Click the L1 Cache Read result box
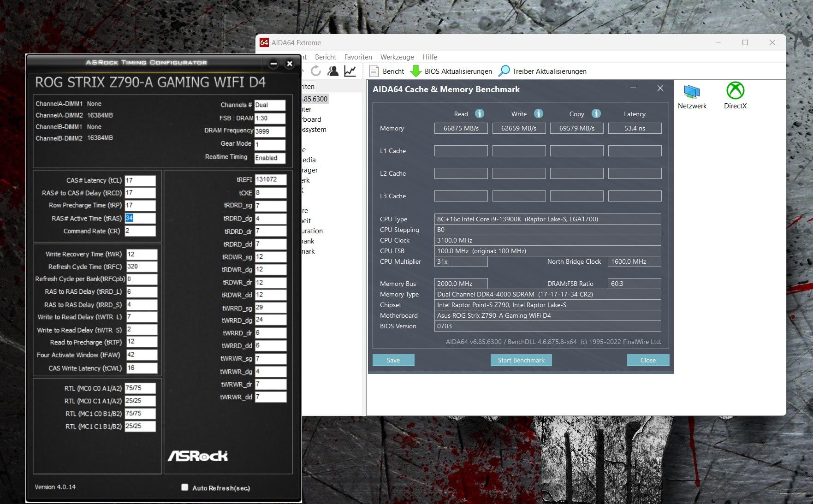Viewport: 813px width, 504px height. [x=461, y=151]
